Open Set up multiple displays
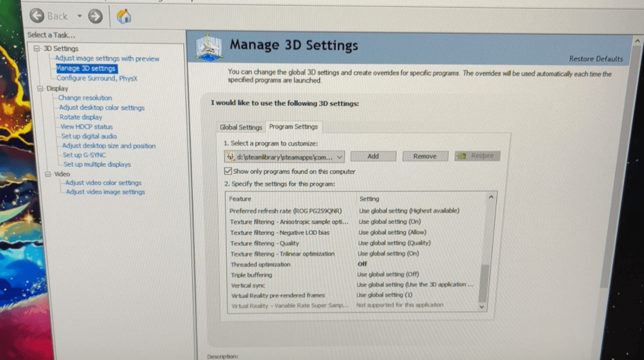The width and height of the screenshot is (644, 360). click(x=97, y=164)
